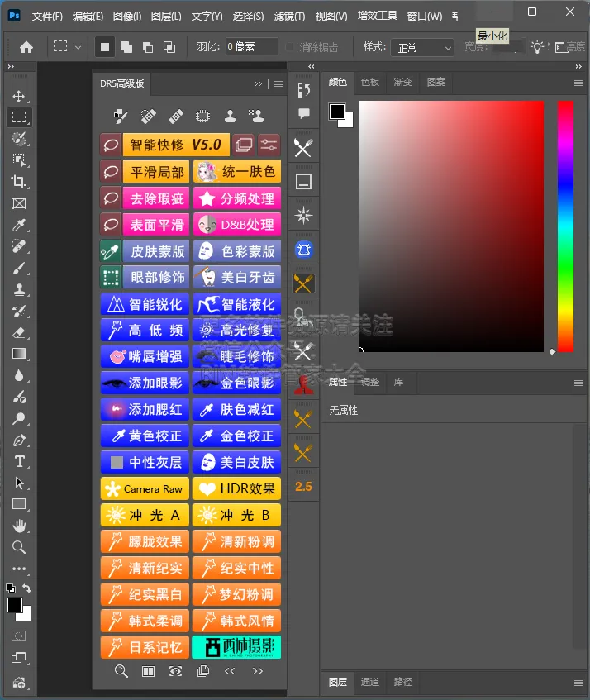Viewport: 590px width, 700px height.
Task: Select the Eraser tool
Action: 19,332
